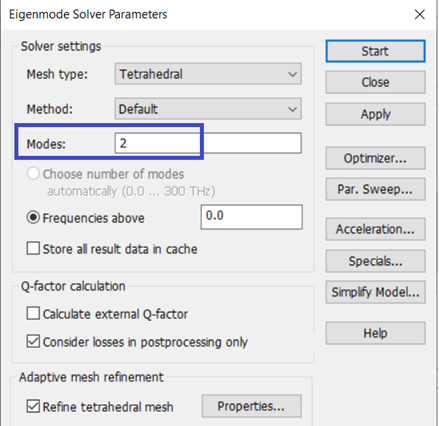439x426 pixels.
Task: Select the Frequencies above radio button
Action: point(33,218)
